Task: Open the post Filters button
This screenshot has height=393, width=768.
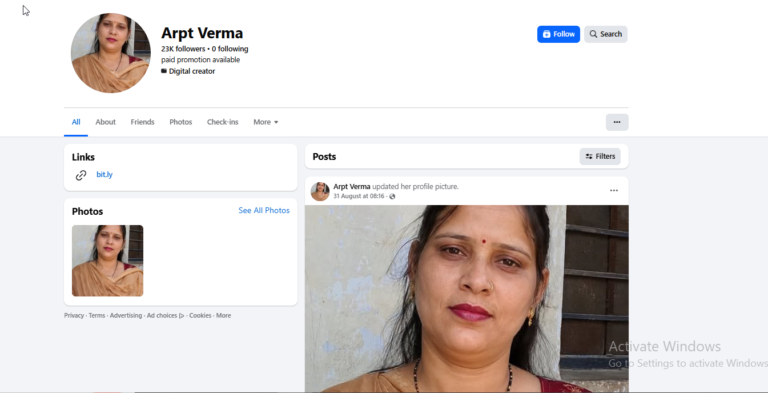Action: tap(600, 156)
